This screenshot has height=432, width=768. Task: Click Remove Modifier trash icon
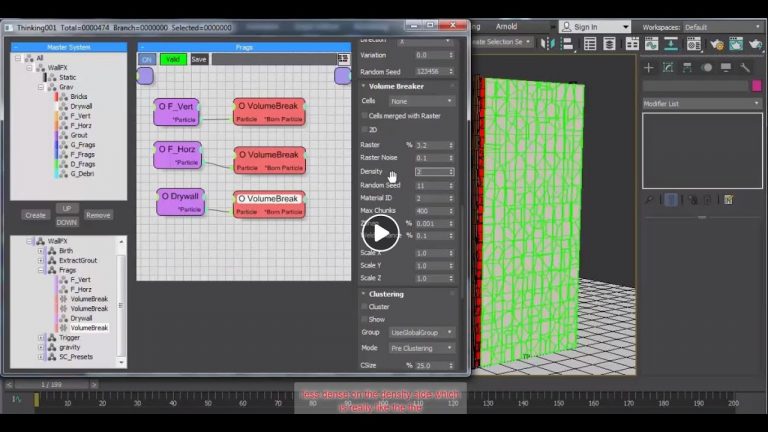coord(707,200)
